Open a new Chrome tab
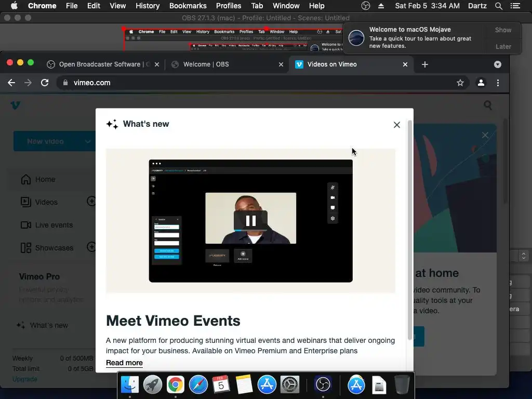532x399 pixels. 425,64
